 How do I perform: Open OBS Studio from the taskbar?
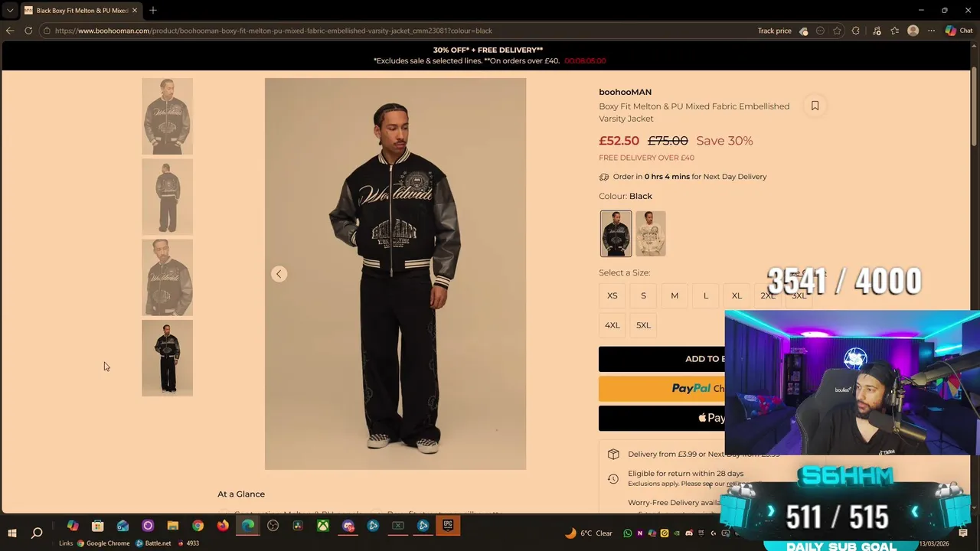tap(273, 526)
